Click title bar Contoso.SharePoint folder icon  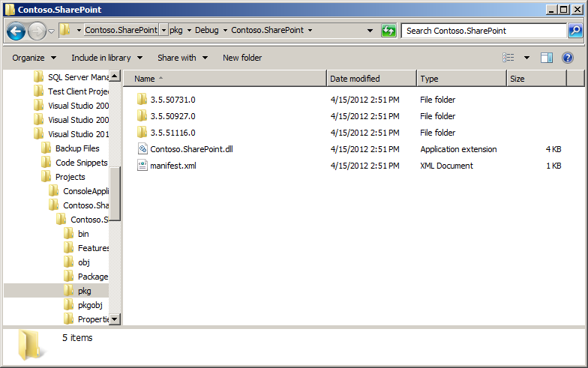click(x=10, y=9)
